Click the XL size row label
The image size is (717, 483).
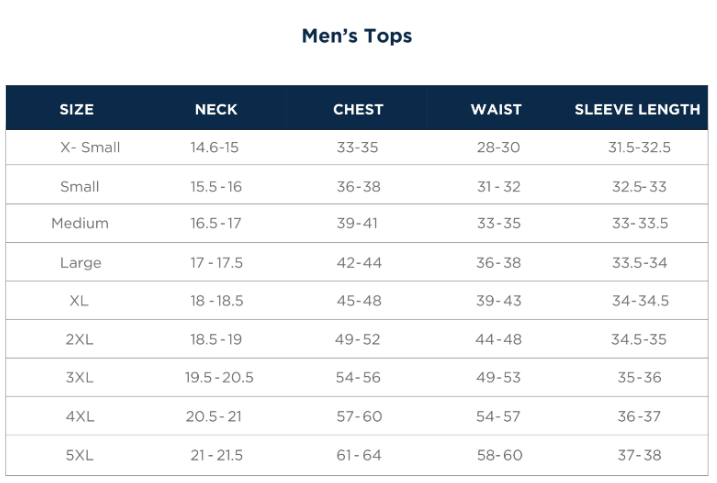(80, 301)
